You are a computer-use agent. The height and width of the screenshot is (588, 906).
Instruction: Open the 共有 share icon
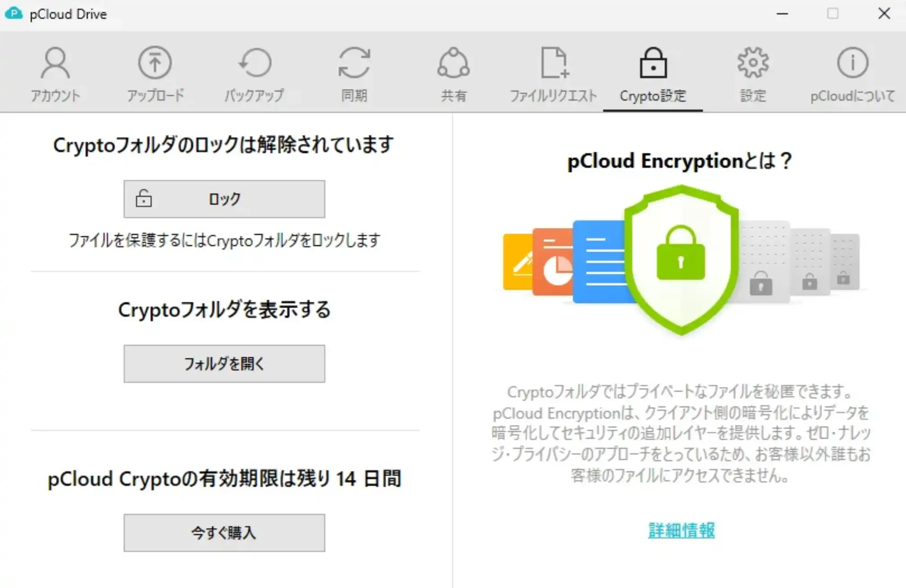[x=453, y=63]
